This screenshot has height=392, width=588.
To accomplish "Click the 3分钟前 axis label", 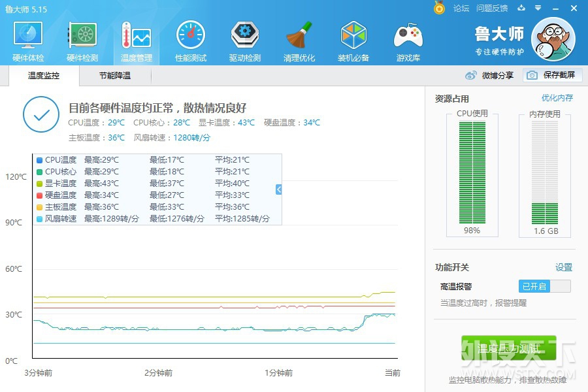I will [x=39, y=373].
